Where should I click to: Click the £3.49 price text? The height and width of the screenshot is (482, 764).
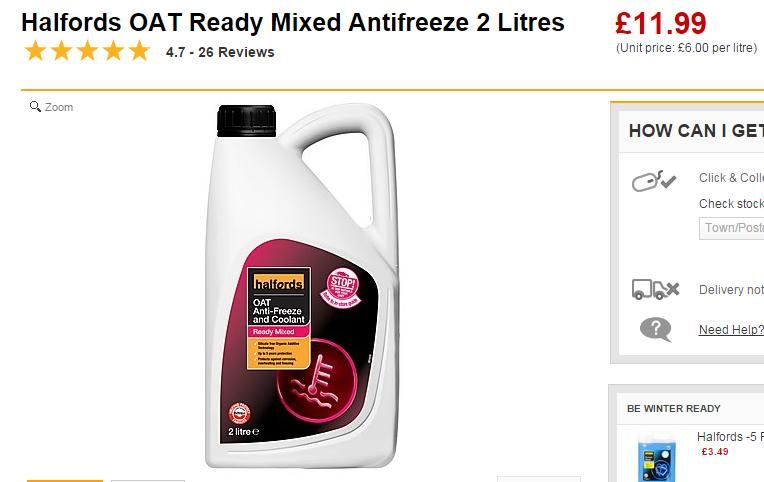(x=715, y=452)
